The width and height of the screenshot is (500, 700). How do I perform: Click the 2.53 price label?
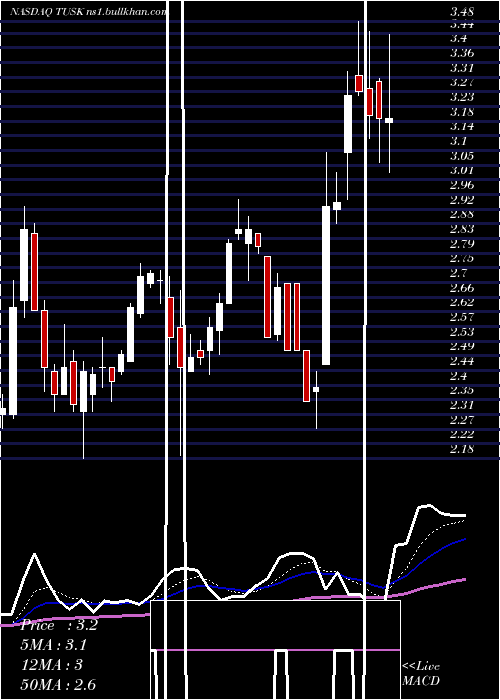462,332
